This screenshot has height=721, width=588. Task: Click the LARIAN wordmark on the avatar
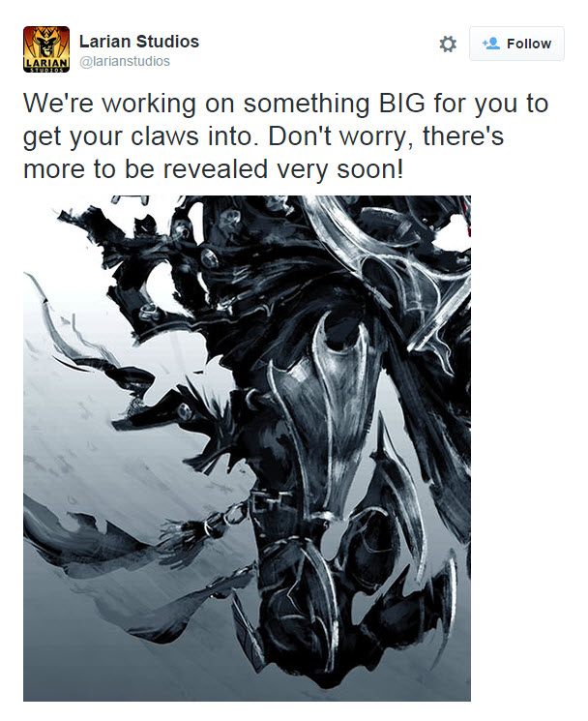pyautogui.click(x=46, y=62)
